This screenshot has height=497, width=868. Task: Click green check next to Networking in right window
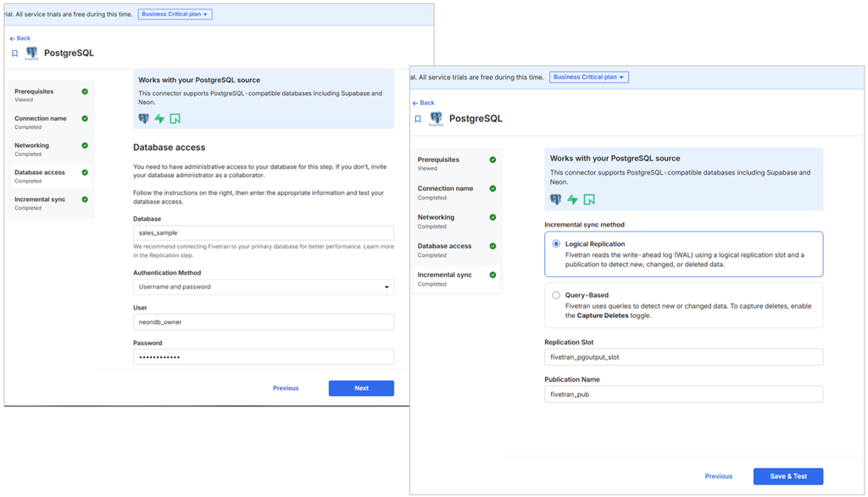(x=492, y=217)
